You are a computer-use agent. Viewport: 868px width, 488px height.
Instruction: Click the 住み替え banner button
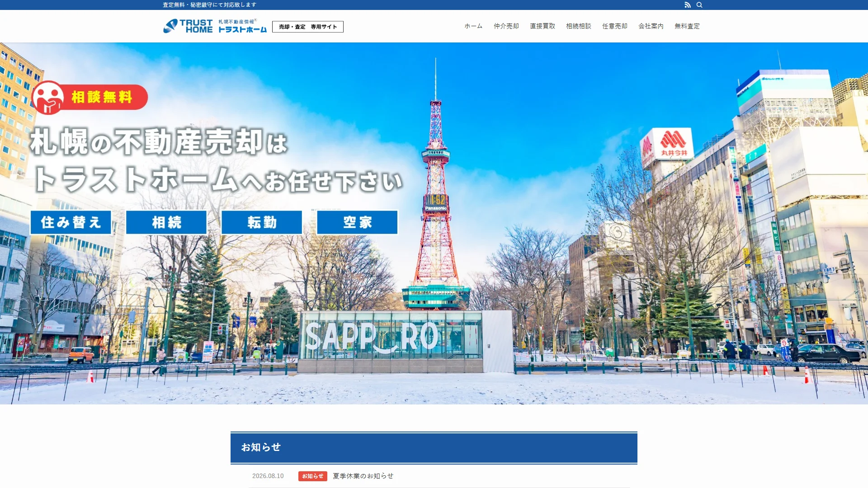click(71, 222)
